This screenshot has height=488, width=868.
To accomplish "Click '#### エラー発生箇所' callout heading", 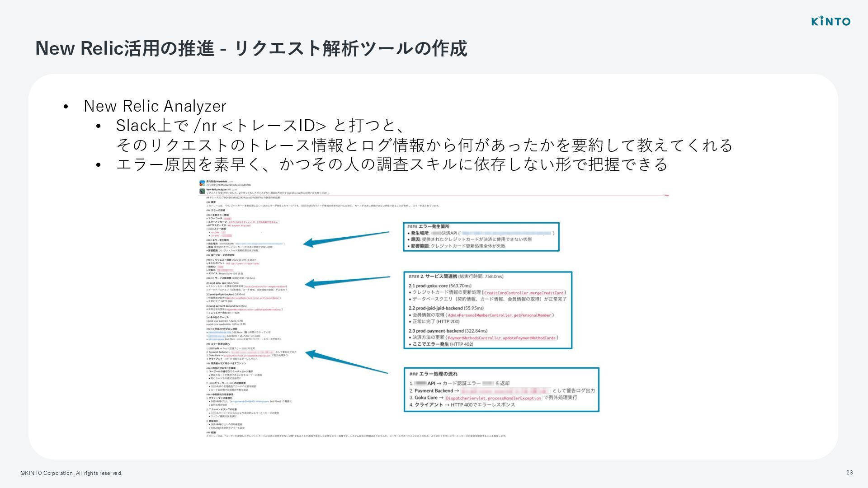I will pos(428,226).
